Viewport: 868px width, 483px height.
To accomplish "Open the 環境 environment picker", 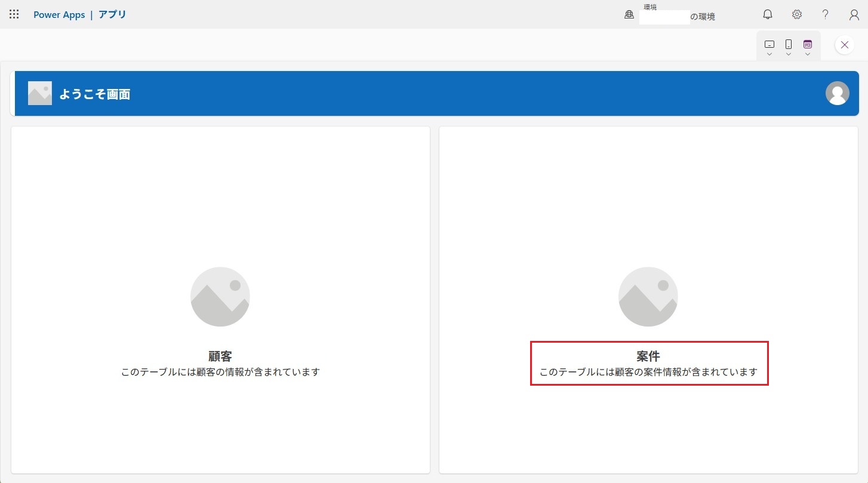I will pos(677,16).
